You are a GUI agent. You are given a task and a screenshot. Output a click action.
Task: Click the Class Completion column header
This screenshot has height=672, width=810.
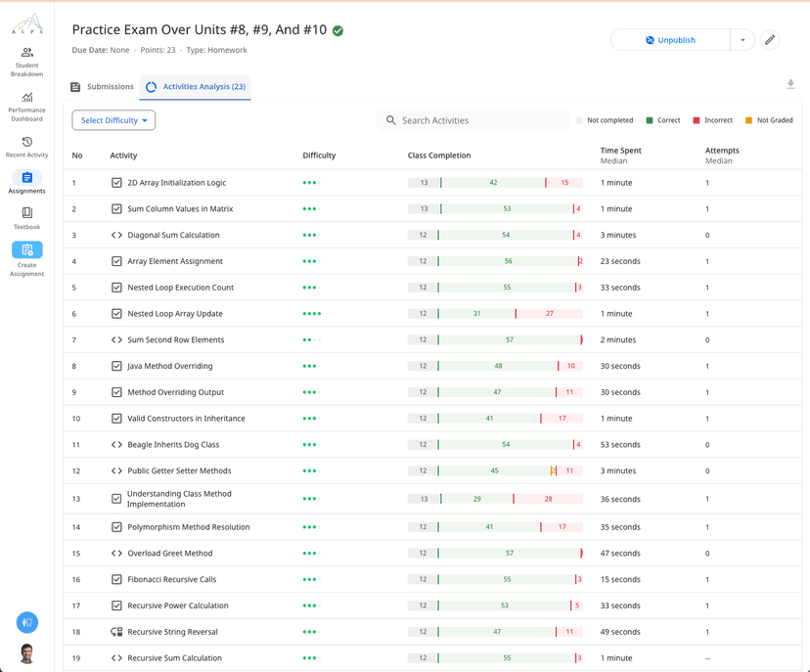point(438,156)
